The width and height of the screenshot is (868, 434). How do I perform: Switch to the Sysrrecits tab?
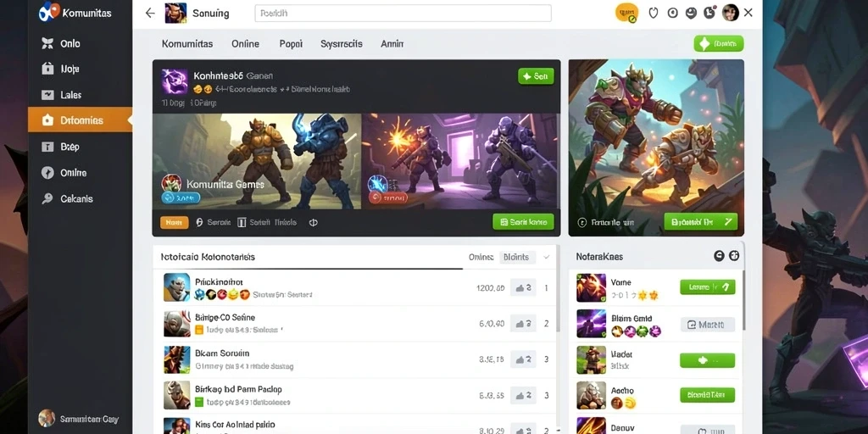(342, 44)
